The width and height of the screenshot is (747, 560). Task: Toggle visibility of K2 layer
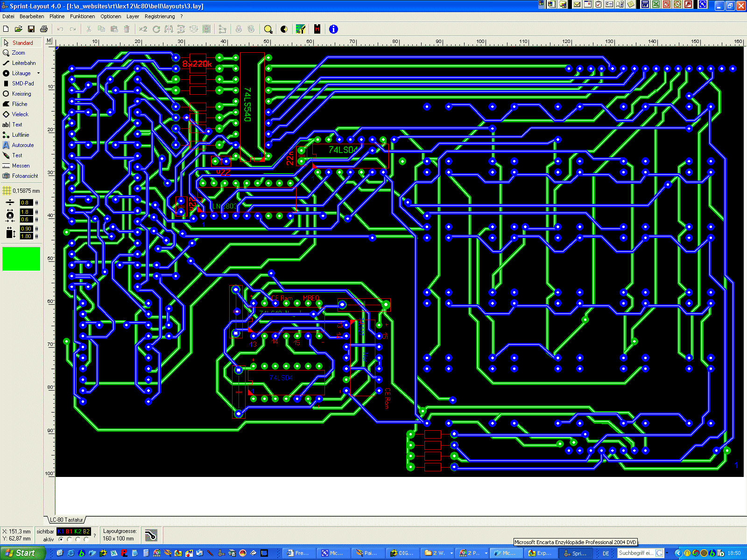[78, 532]
